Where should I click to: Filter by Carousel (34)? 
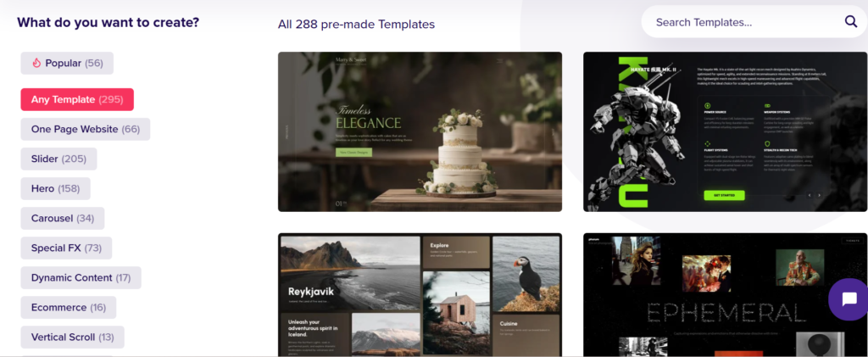coord(63,218)
